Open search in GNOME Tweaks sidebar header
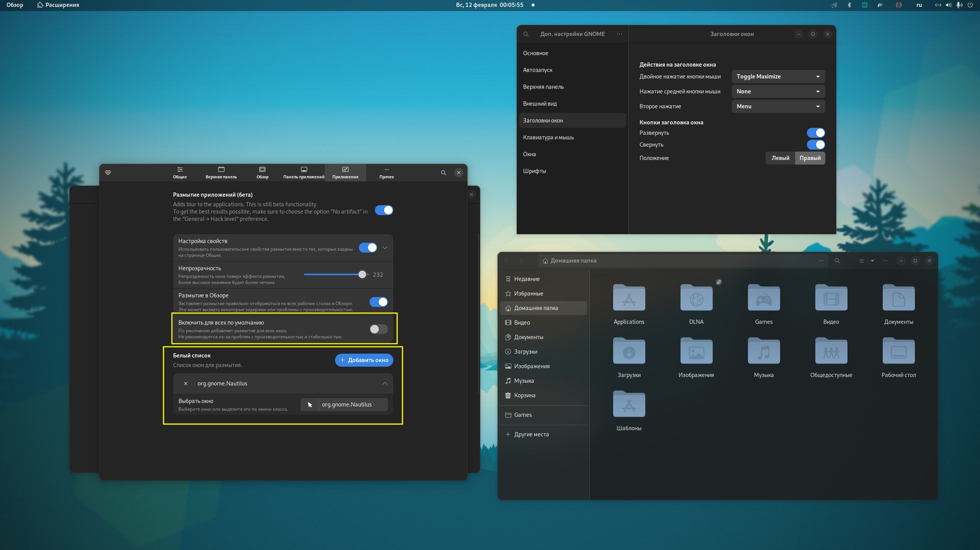The height and width of the screenshot is (550, 980). pyautogui.click(x=526, y=34)
